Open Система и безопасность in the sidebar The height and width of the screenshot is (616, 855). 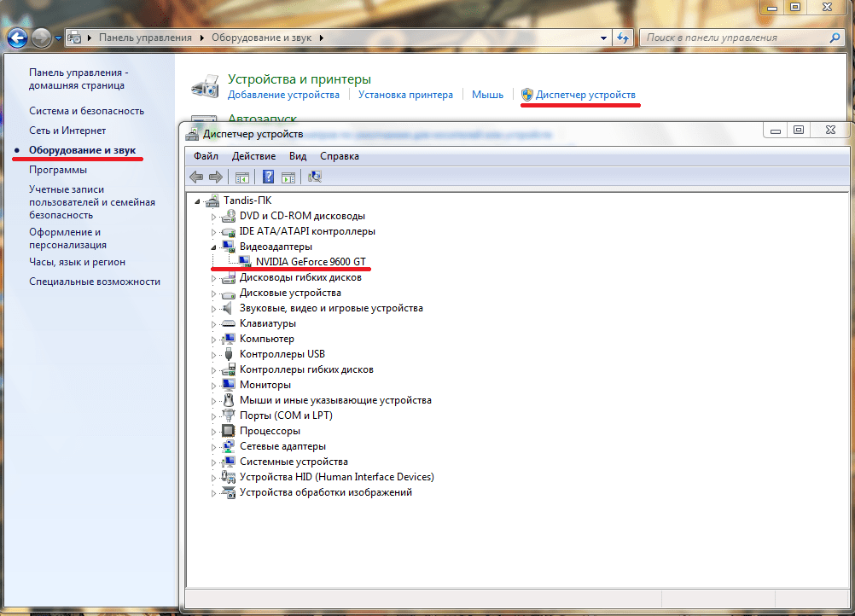click(x=86, y=111)
